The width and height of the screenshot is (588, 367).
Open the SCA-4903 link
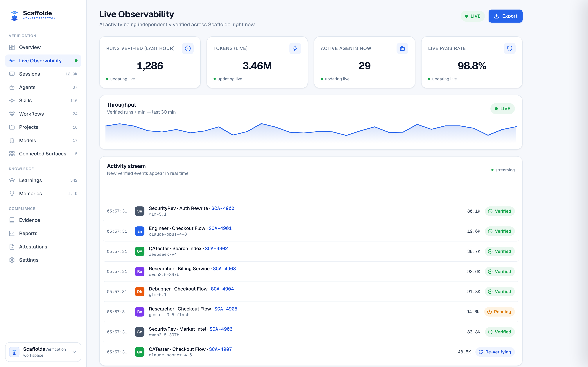[x=224, y=269]
